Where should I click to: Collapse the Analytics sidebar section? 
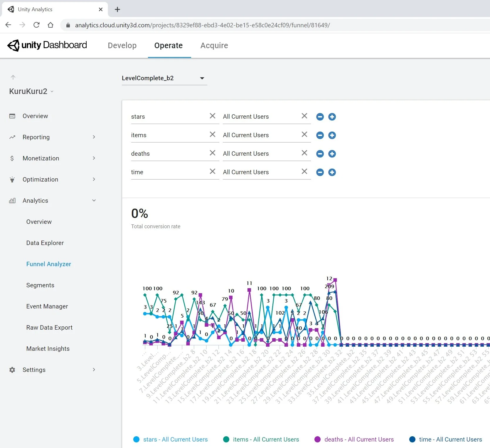click(x=94, y=200)
